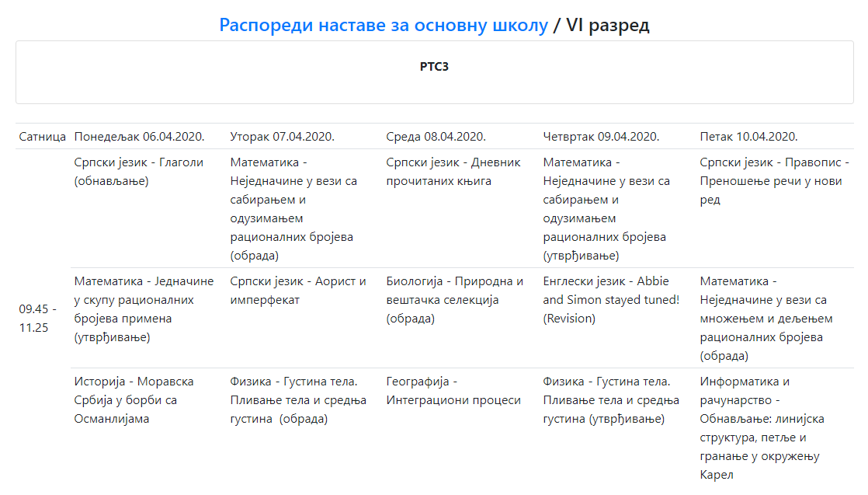This screenshot has width=868, height=495.
Task: Click the 'Енглески језик - Abbie and Simon' cell
Action: (x=610, y=299)
